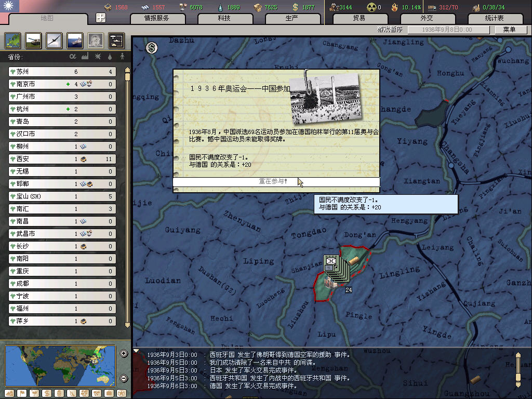Click the Olympic stadium photo in event popup

327,98
